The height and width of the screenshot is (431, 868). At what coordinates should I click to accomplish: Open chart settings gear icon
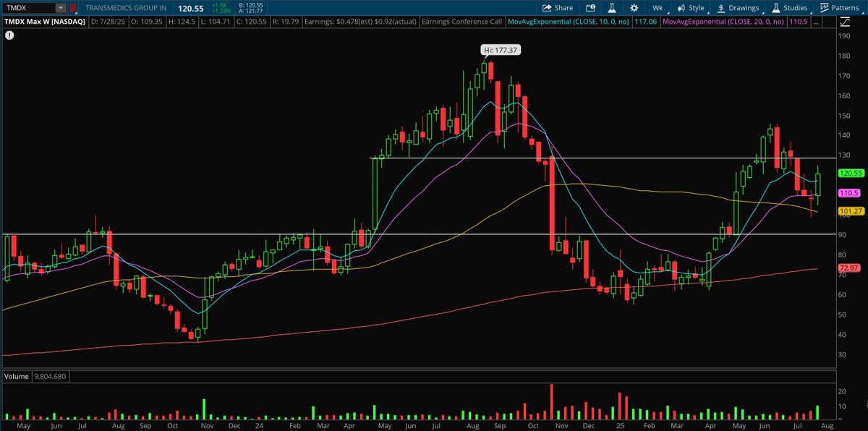point(634,8)
